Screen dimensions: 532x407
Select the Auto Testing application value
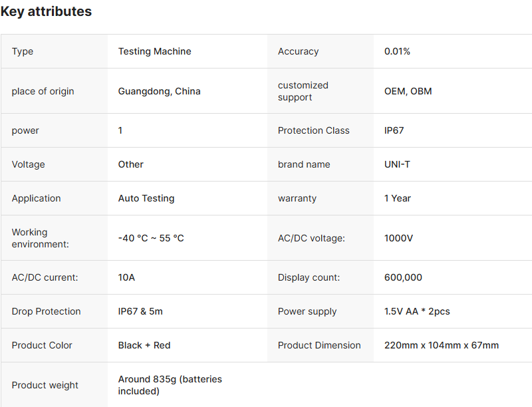146,198
